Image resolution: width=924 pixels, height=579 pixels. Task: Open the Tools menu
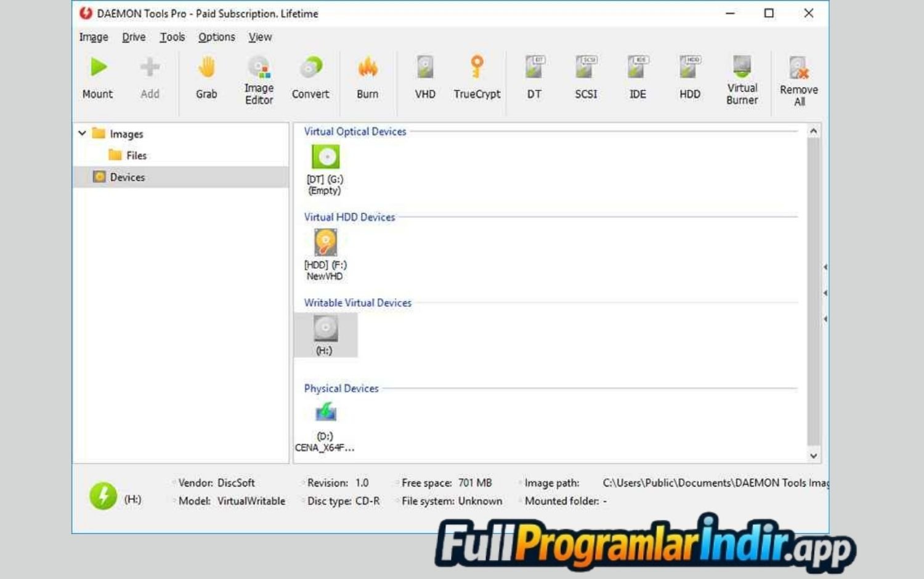tap(172, 37)
